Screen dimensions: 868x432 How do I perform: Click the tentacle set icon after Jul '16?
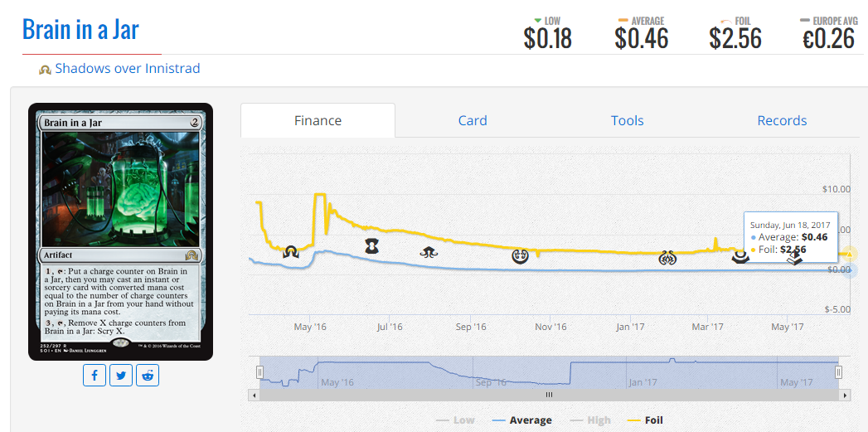tap(429, 252)
